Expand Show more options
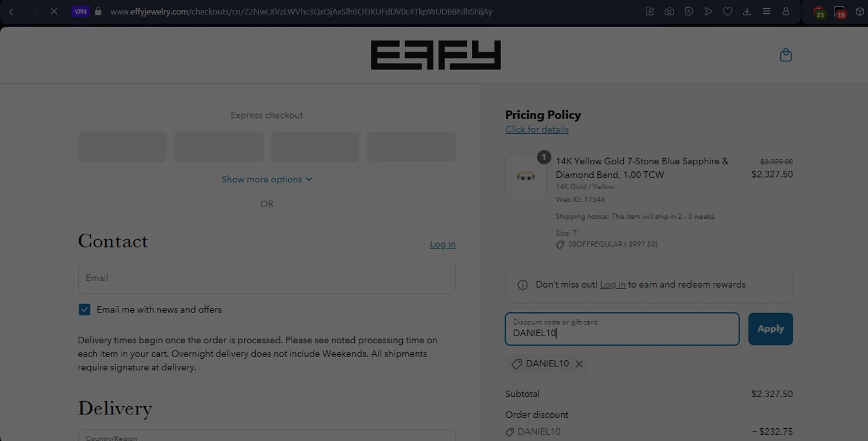 pyautogui.click(x=267, y=179)
